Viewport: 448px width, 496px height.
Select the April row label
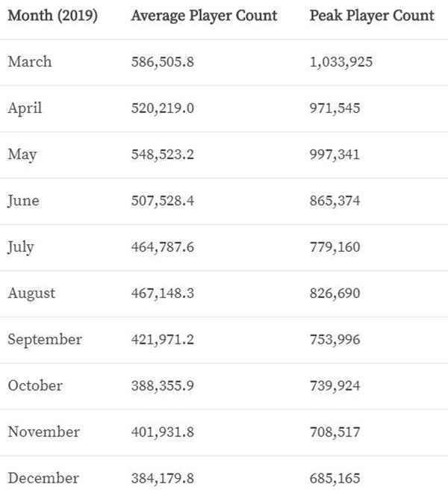[x=25, y=108]
